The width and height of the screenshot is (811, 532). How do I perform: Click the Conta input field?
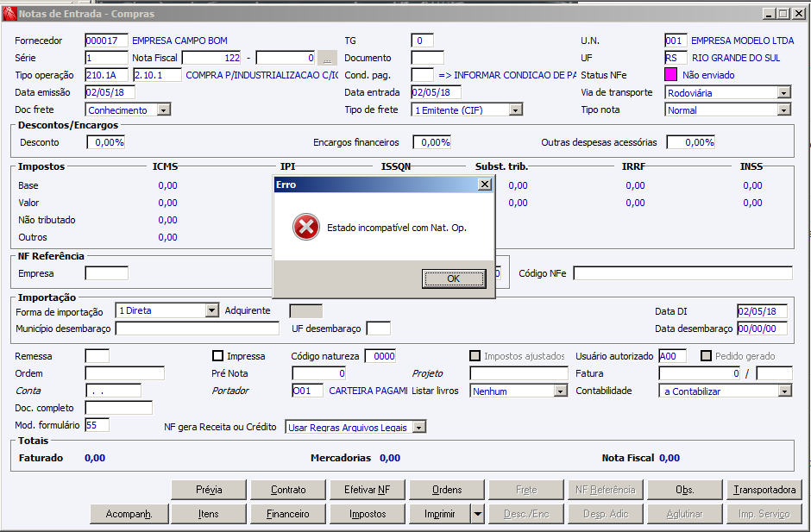(x=113, y=391)
